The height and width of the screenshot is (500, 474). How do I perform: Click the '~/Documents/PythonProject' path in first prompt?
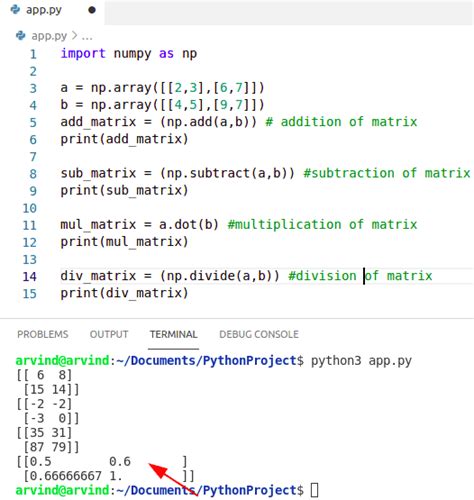pos(206,361)
